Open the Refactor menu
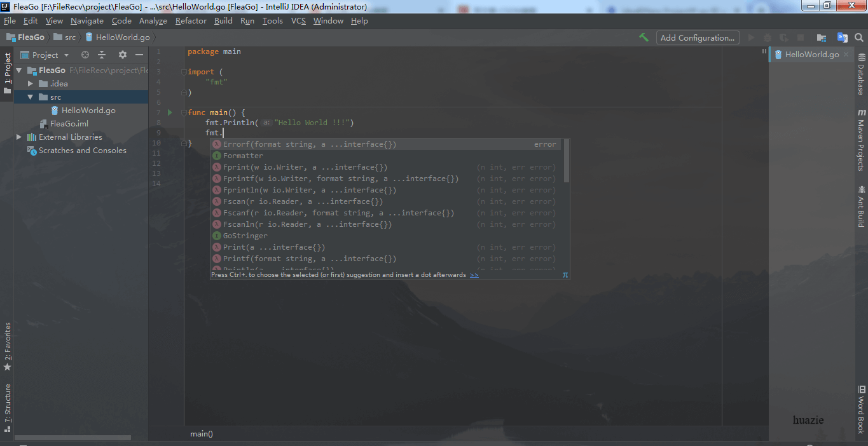Image resolution: width=868 pixels, height=446 pixels. point(191,21)
